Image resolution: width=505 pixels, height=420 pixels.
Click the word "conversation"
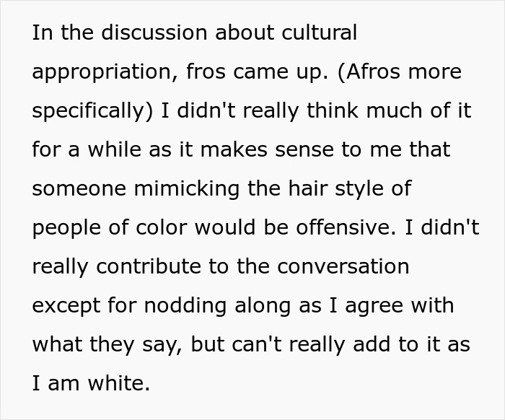[x=343, y=266]
